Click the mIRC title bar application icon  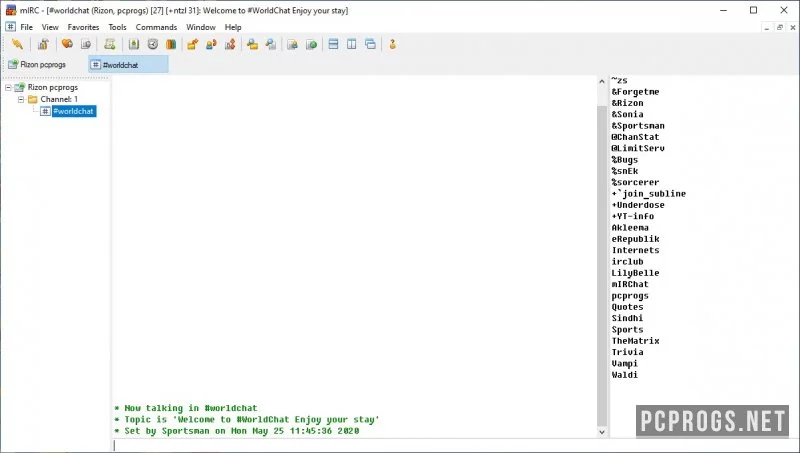pos(11,10)
